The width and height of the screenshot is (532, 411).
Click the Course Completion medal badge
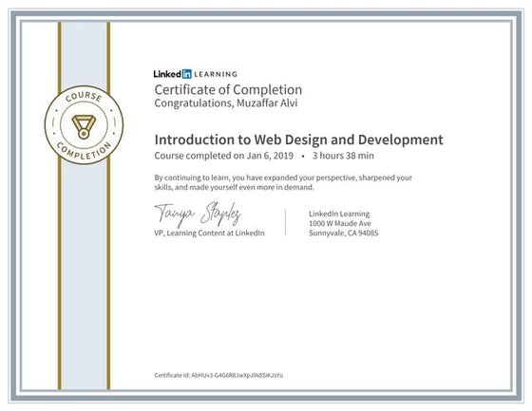(84, 124)
